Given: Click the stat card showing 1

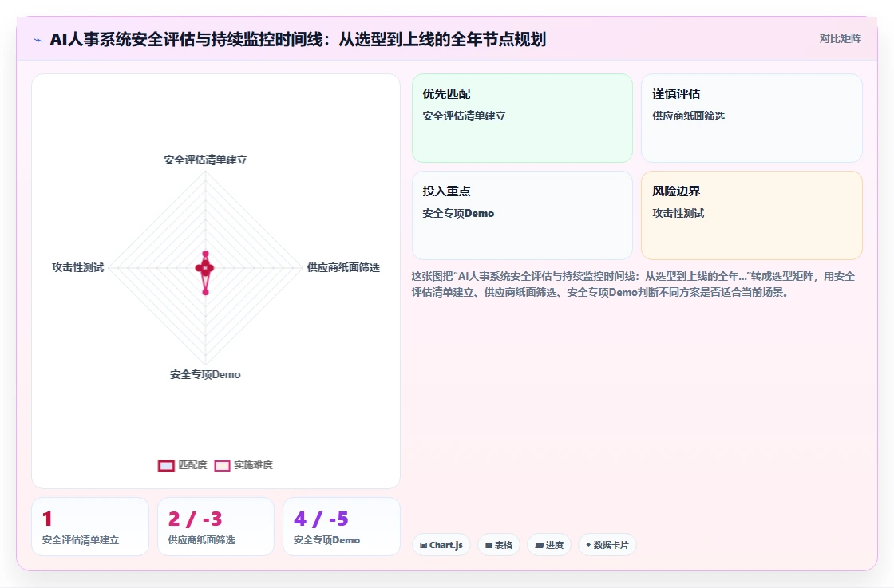Looking at the screenshot, I should [90, 527].
